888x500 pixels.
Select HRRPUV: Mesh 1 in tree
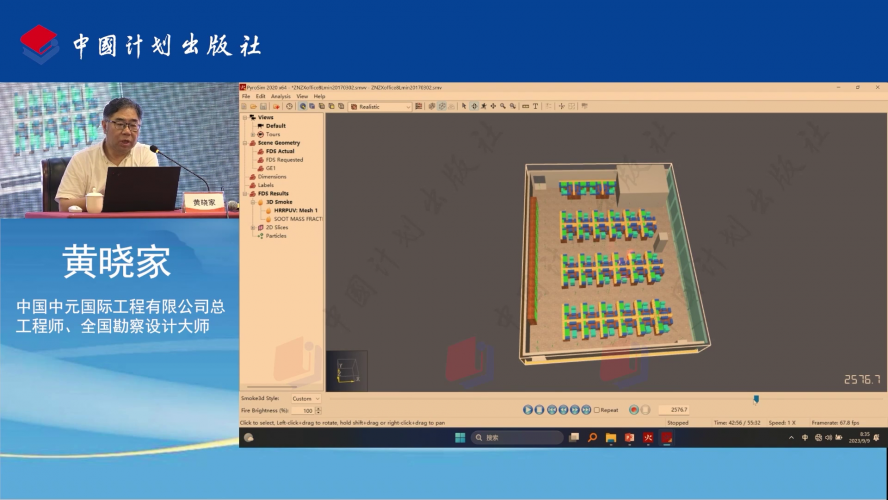click(x=295, y=211)
